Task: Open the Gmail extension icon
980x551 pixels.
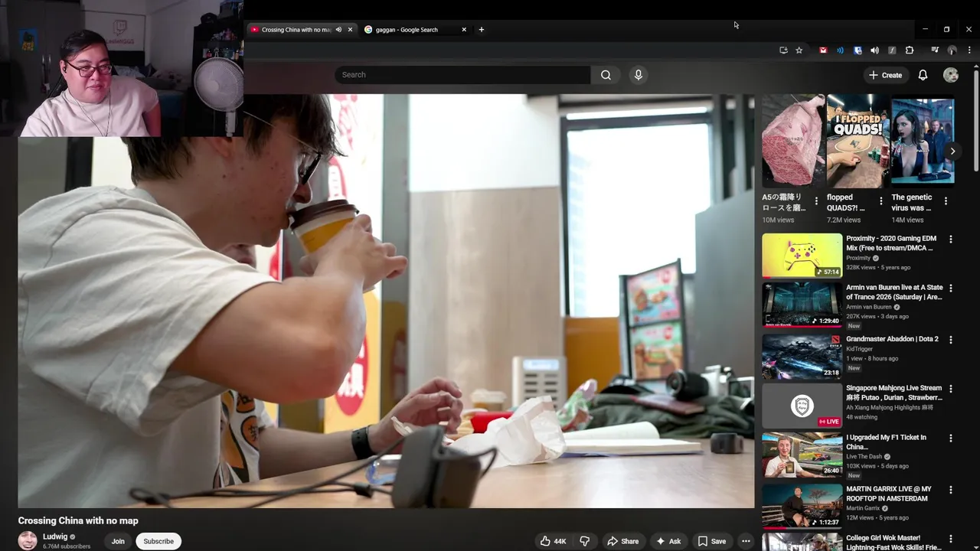Action: (x=823, y=51)
